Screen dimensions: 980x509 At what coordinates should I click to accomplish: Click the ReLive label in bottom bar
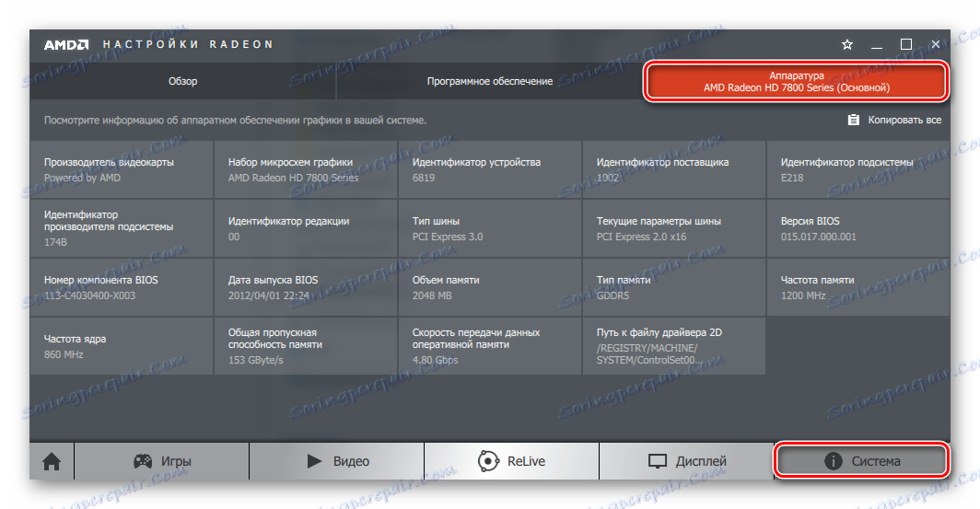coord(526,461)
